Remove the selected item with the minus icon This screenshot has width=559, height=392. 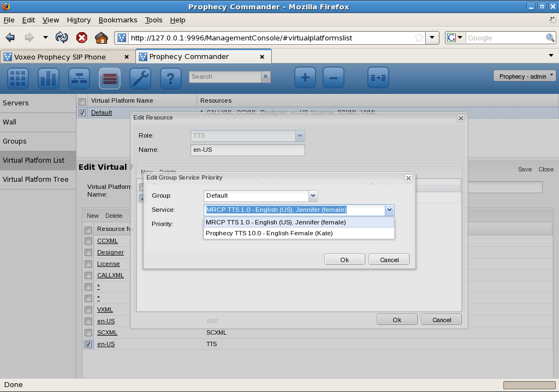click(x=334, y=78)
